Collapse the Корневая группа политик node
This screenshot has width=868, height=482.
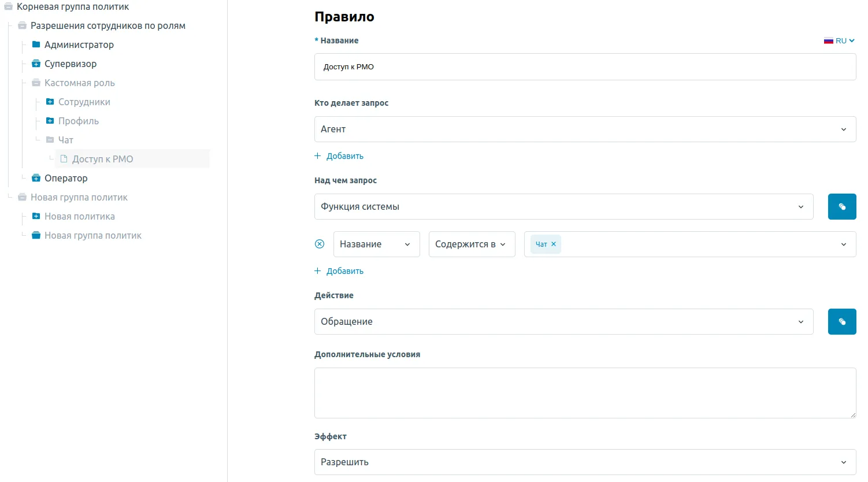pyautogui.click(x=8, y=7)
